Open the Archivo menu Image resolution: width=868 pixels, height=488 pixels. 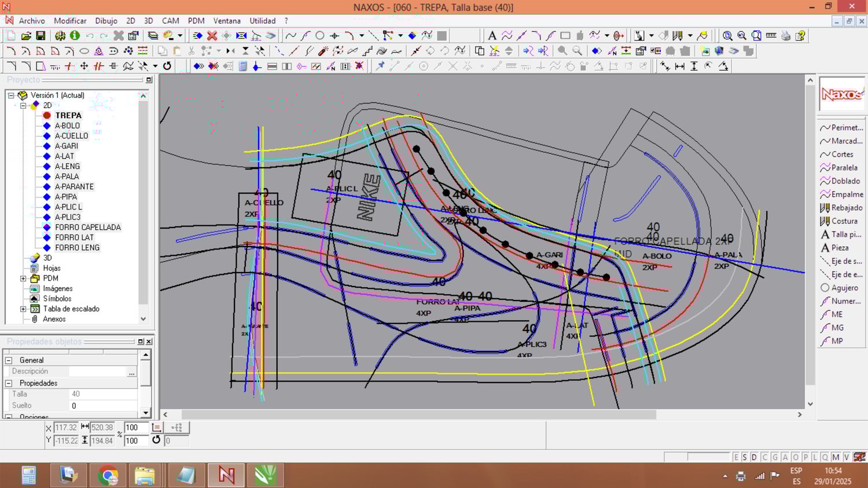(32, 21)
